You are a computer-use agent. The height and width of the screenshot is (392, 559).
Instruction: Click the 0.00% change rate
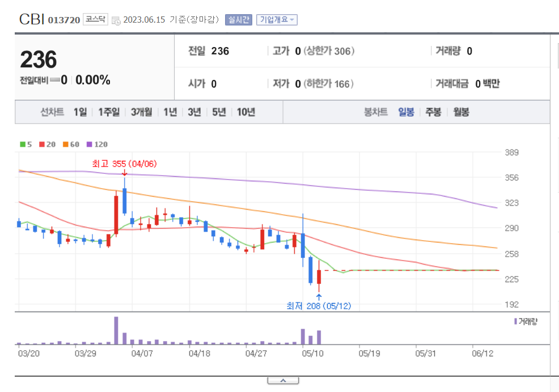(x=93, y=80)
